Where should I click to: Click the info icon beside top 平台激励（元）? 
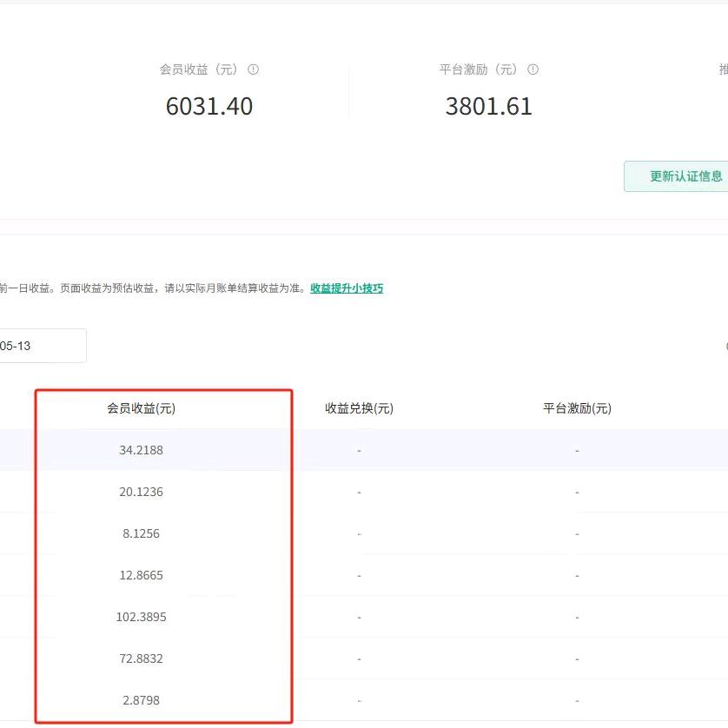(x=533, y=69)
